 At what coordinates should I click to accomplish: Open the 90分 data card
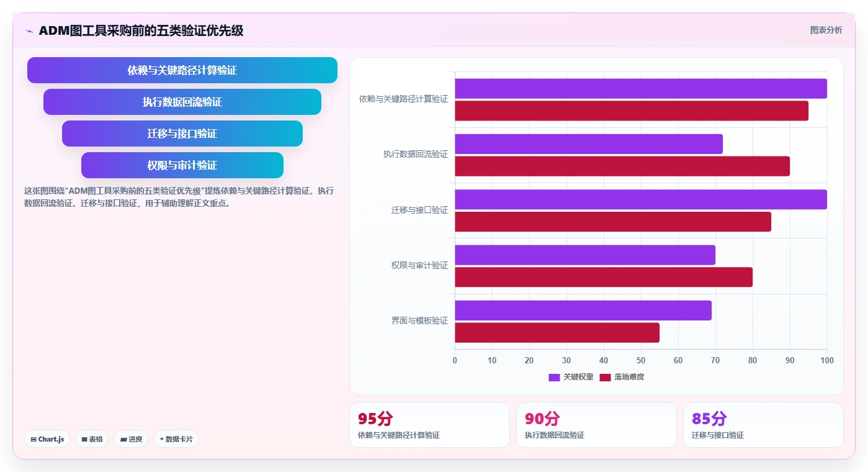pyautogui.click(x=596, y=425)
